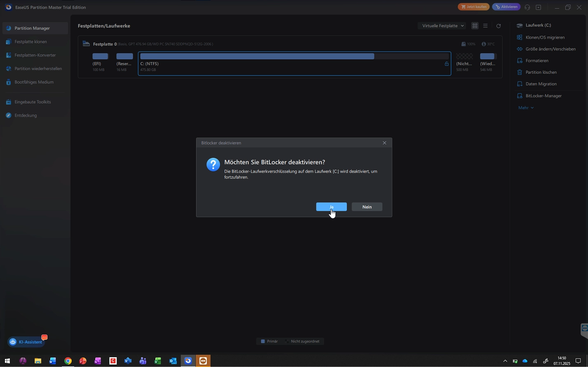
Task: Select Partition wiederherstellen sidebar icon
Action: (9, 69)
